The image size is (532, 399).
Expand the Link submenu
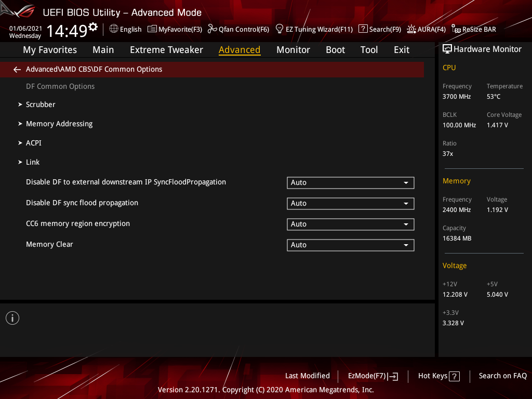(x=33, y=162)
